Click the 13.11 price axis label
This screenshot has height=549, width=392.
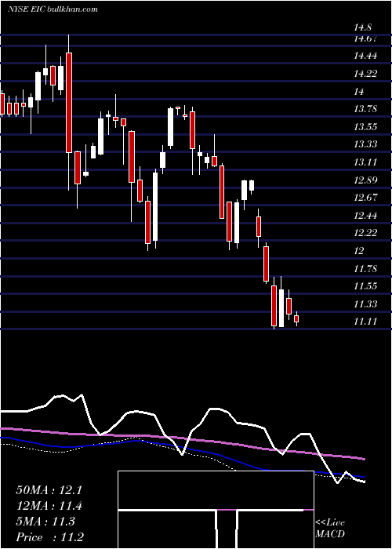pos(365,162)
